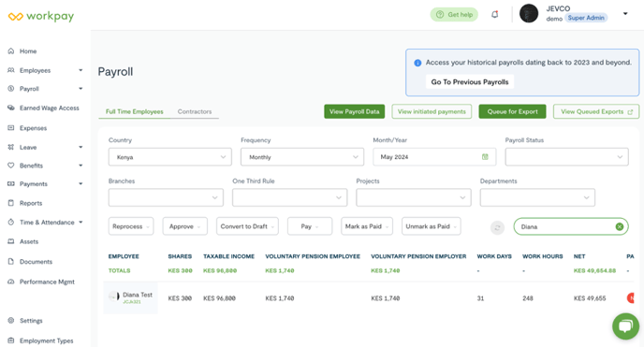Open the Payroll Status dropdown

pos(567,157)
